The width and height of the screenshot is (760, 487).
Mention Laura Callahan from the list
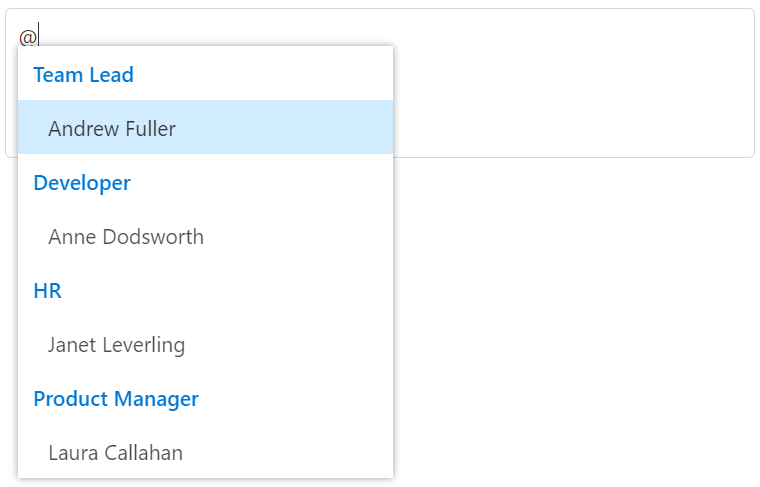[x=115, y=453]
